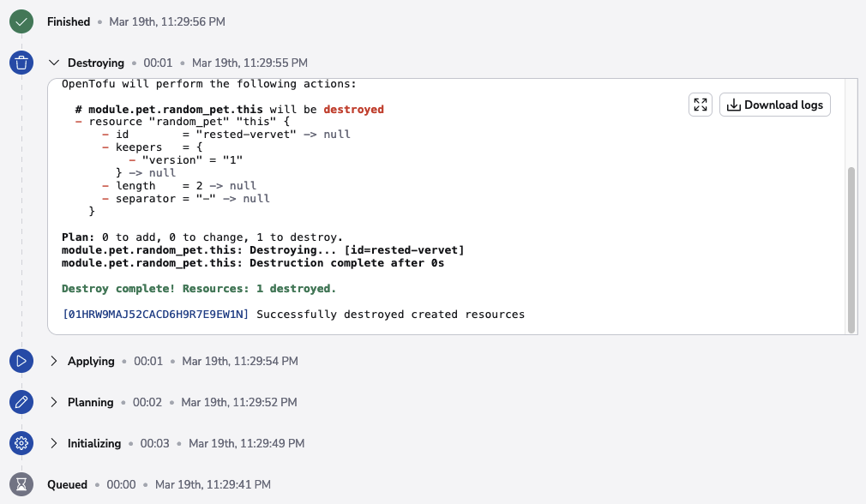The image size is (866, 504).
Task: Click the Queued hourglass icon
Action: click(x=21, y=484)
